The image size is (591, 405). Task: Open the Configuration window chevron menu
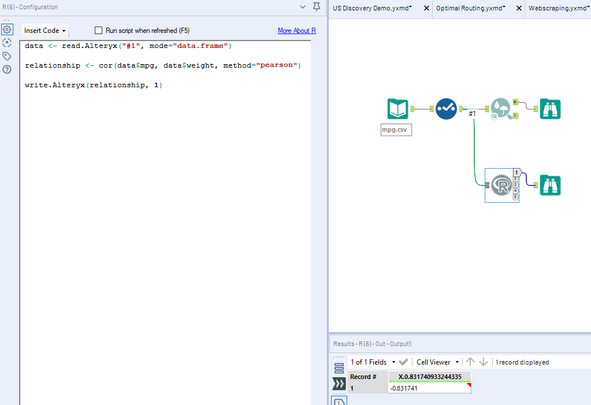pos(302,7)
